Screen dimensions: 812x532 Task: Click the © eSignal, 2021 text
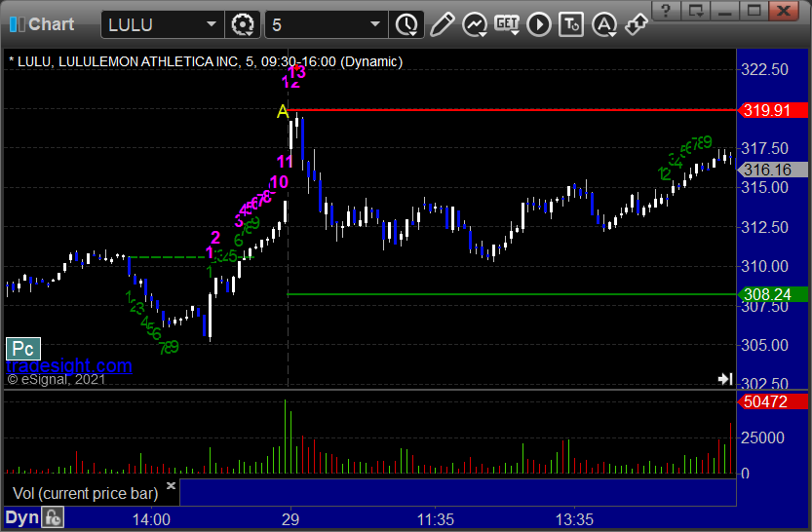57,379
